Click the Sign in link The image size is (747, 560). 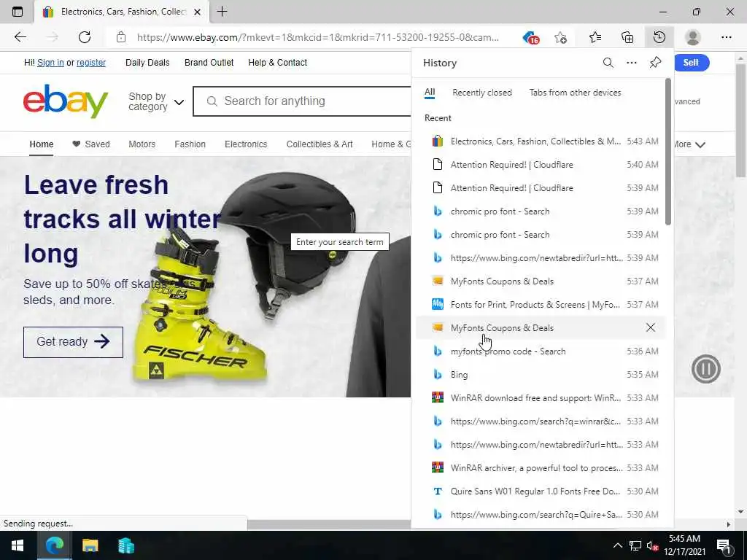pyautogui.click(x=50, y=63)
